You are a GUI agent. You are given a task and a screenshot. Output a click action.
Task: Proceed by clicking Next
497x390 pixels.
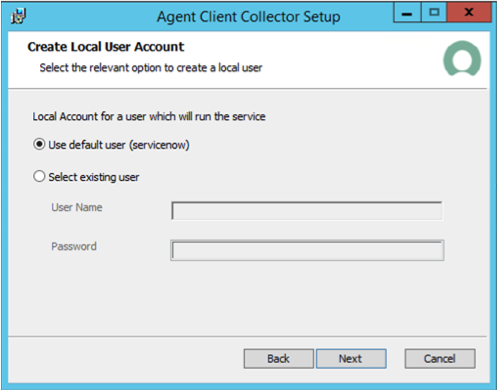[351, 359]
